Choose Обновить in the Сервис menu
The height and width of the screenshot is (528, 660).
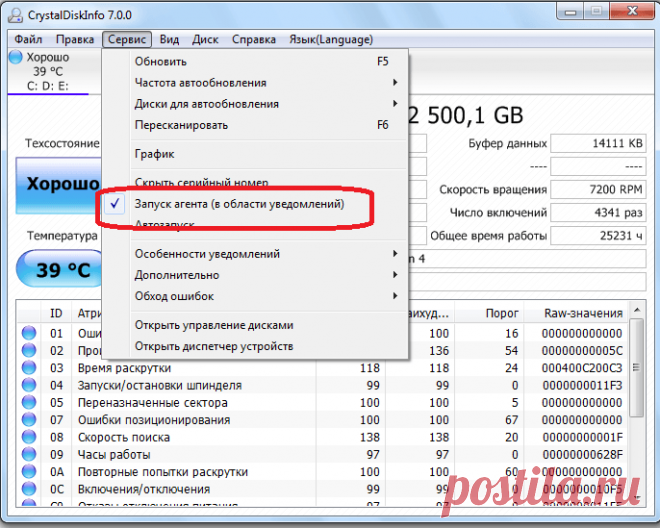[x=255, y=61]
